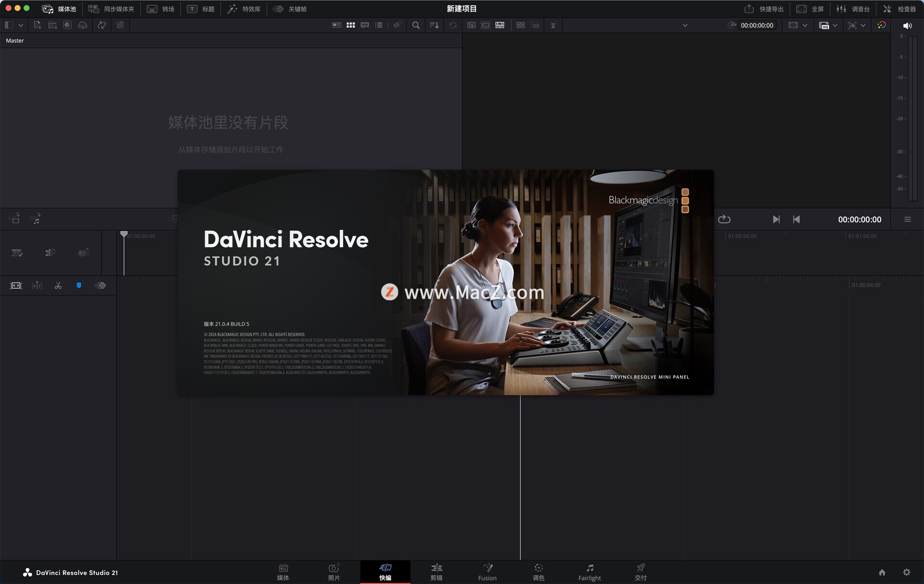Click the upper timeline playhead handle

pos(124,234)
